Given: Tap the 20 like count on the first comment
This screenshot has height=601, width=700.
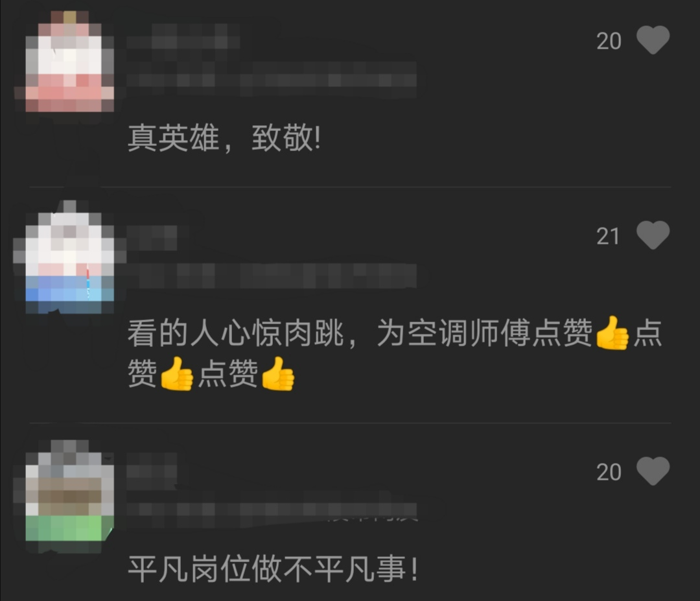Looking at the screenshot, I should coord(609,41).
